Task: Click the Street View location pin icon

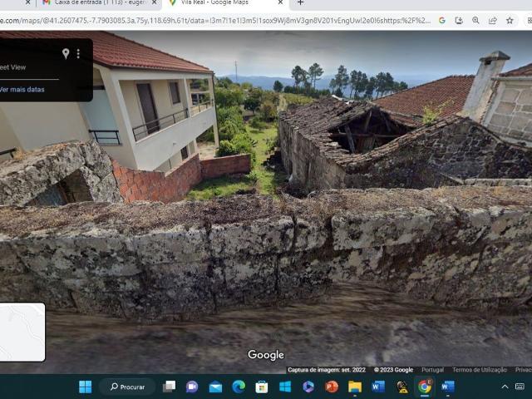Action: coord(66,53)
